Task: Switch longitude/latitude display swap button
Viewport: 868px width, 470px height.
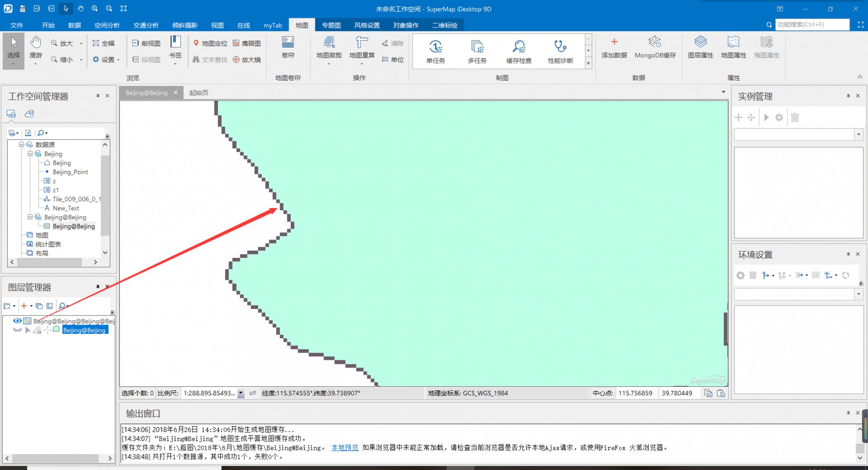Action: click(x=253, y=393)
